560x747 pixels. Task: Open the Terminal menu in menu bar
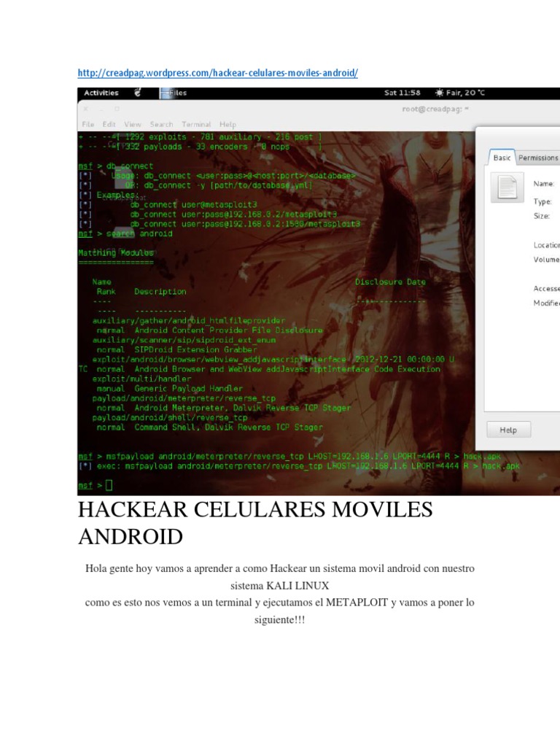[196, 124]
